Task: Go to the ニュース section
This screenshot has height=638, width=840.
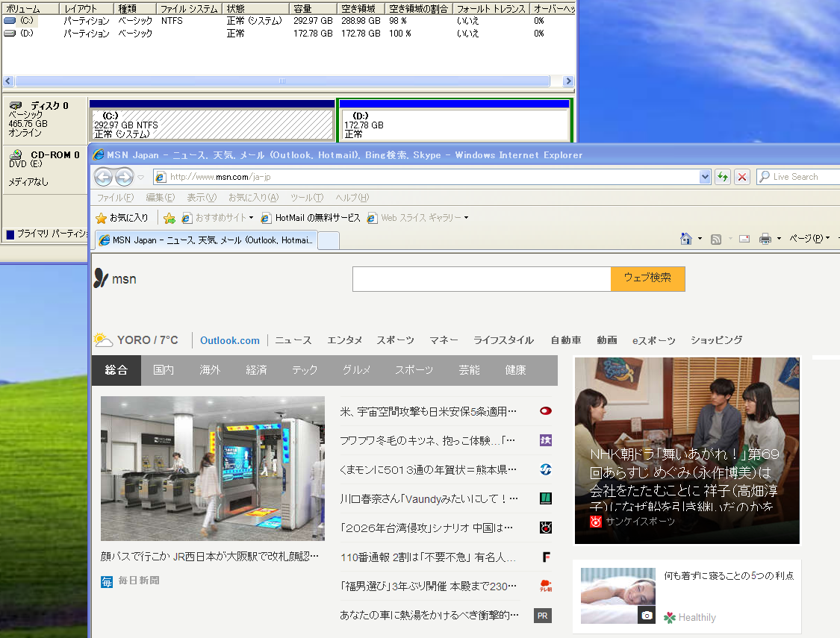Action: [293, 340]
